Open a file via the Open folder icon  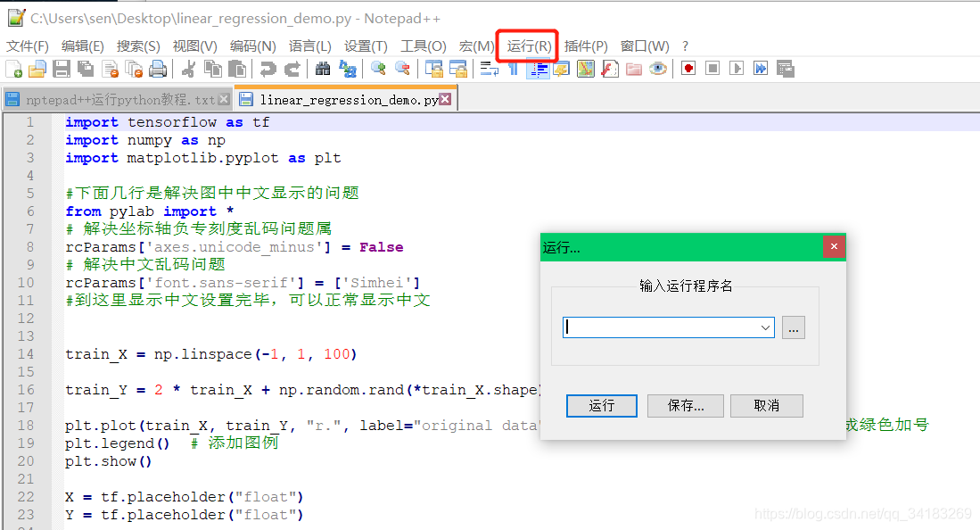tap(37, 69)
